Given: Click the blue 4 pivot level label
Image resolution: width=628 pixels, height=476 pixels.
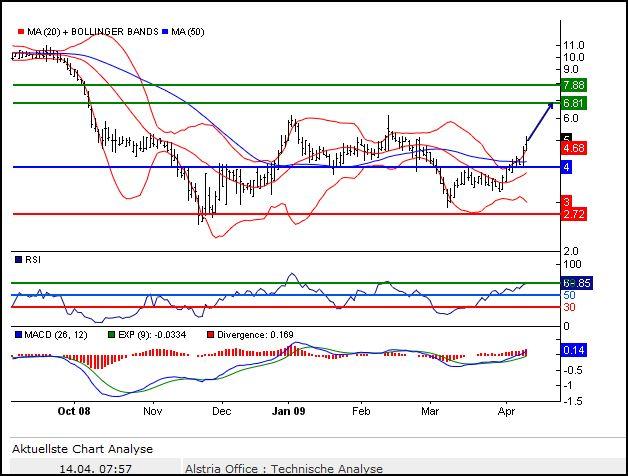Looking at the screenshot, I should pos(566,167).
